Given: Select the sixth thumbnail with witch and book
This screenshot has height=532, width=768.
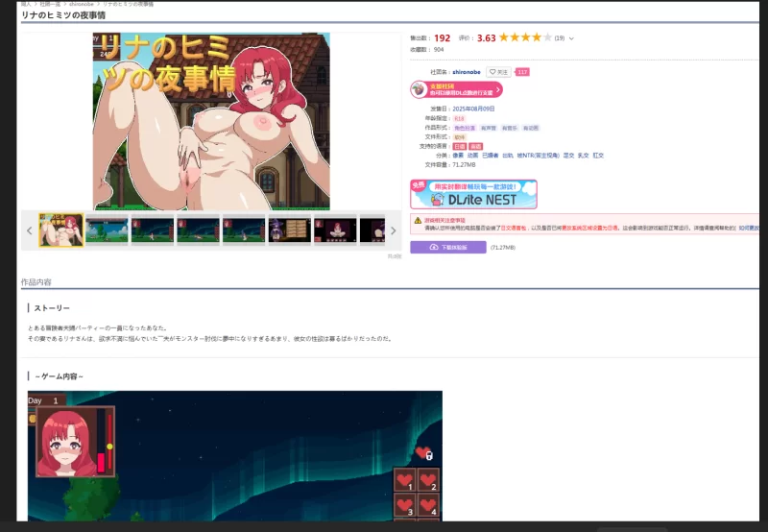Looking at the screenshot, I should click(290, 230).
